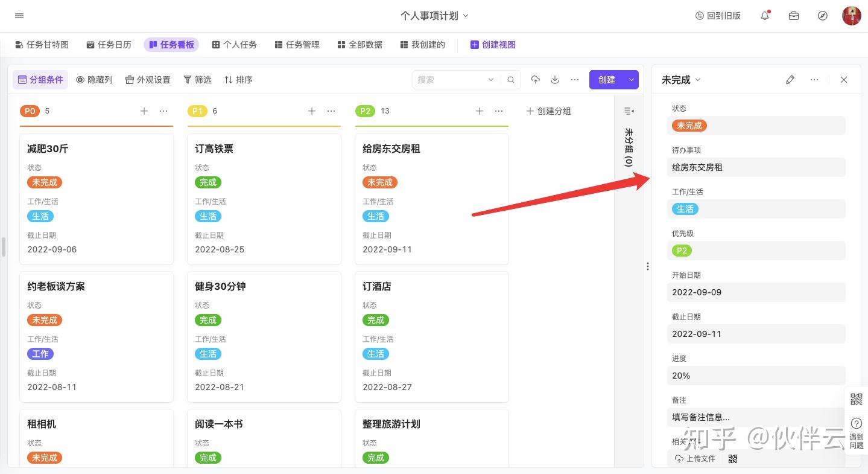The image size is (868, 474).
Task: Close the record detail panel
Action: (844, 80)
